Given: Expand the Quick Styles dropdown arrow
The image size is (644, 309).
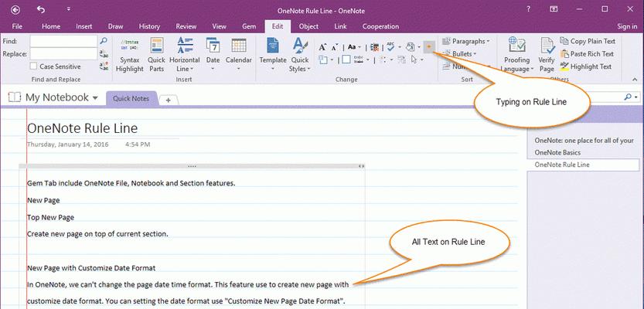Looking at the screenshot, I should tap(309, 69).
